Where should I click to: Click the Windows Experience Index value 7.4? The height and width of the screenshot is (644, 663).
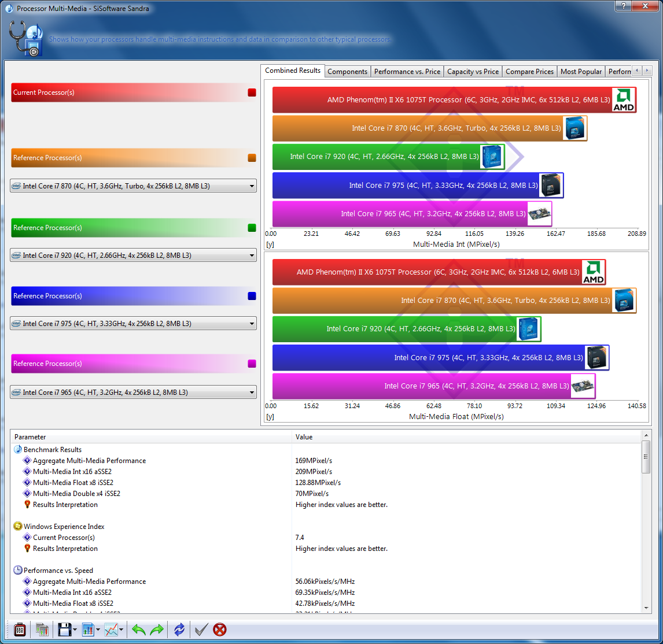(x=300, y=537)
